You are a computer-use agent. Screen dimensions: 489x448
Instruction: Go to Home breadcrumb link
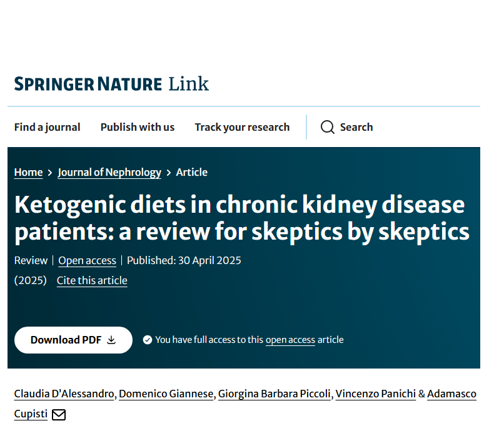[29, 172]
